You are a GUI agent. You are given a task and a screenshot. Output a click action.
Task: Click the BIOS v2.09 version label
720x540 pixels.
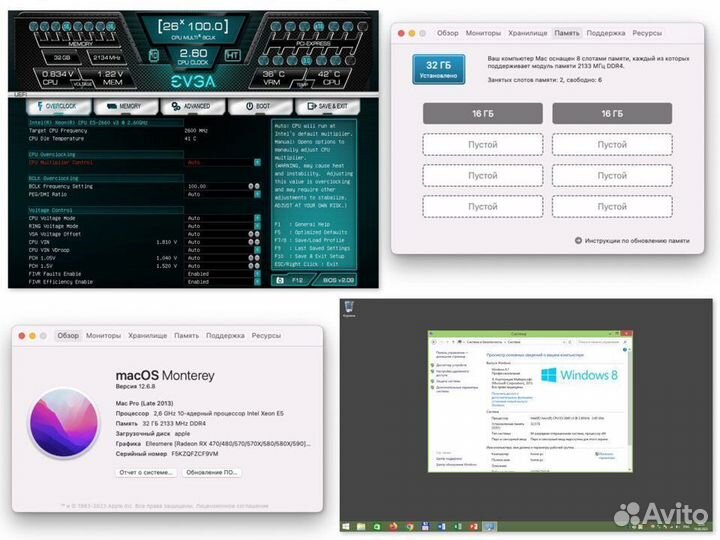(338, 280)
